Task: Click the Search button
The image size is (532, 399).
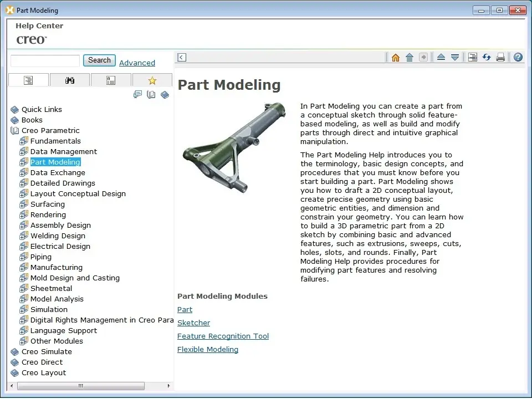Action: pyautogui.click(x=99, y=60)
